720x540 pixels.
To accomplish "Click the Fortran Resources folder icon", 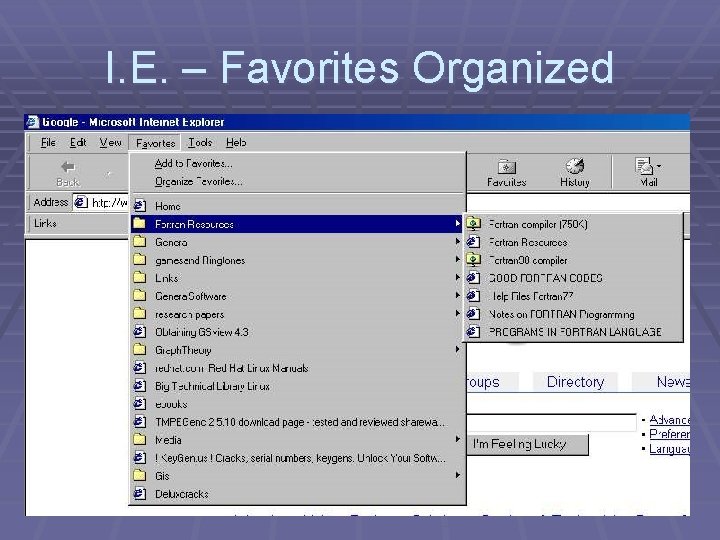I will coord(140,224).
